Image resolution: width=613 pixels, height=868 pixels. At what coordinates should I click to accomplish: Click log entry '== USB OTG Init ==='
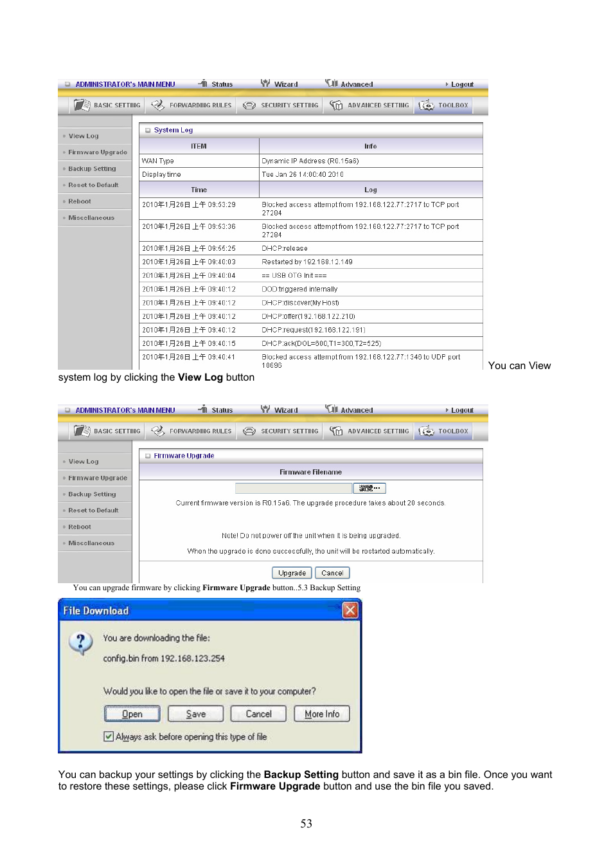294,275
